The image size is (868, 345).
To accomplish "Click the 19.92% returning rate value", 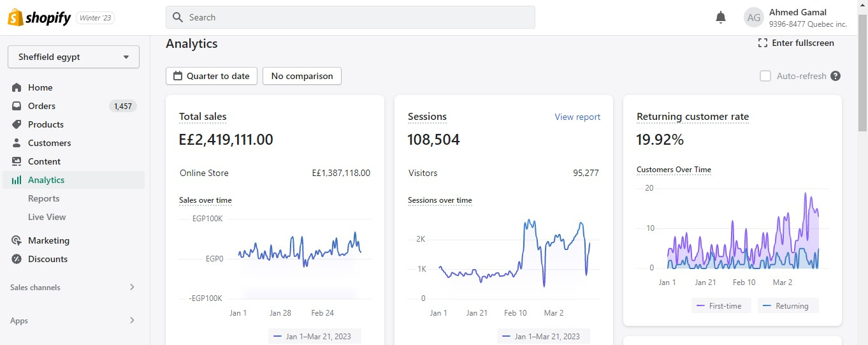I will click(x=660, y=140).
